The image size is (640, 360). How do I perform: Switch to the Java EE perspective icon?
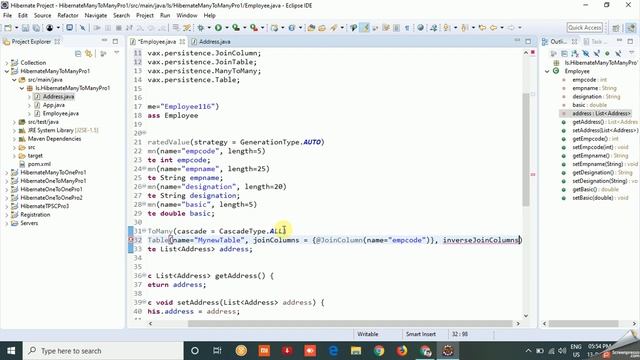tap(631, 28)
